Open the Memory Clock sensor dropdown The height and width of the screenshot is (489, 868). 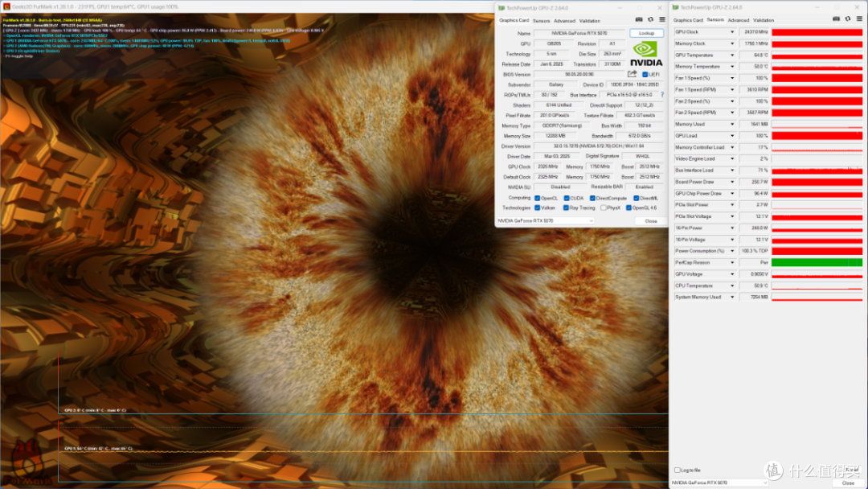732,43
